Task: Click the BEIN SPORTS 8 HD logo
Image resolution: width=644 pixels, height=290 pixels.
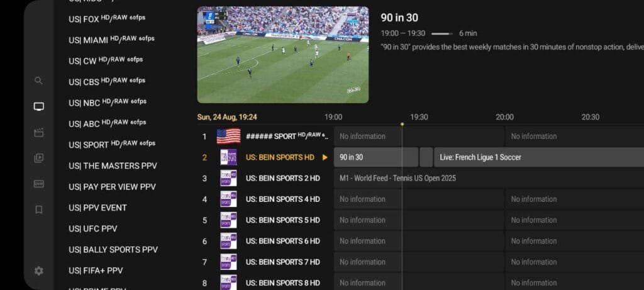Action: (x=228, y=282)
